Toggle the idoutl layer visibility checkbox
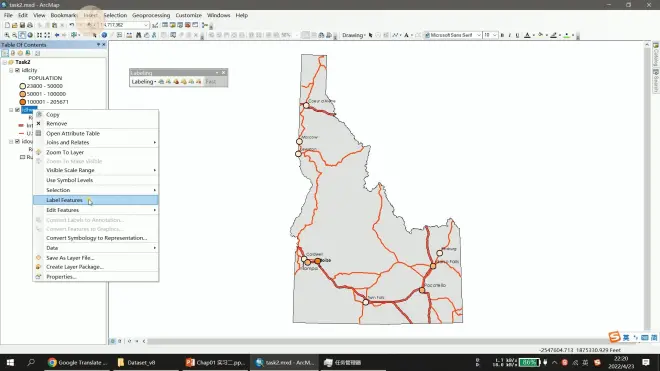This screenshot has width=660, height=371. click(x=17, y=141)
